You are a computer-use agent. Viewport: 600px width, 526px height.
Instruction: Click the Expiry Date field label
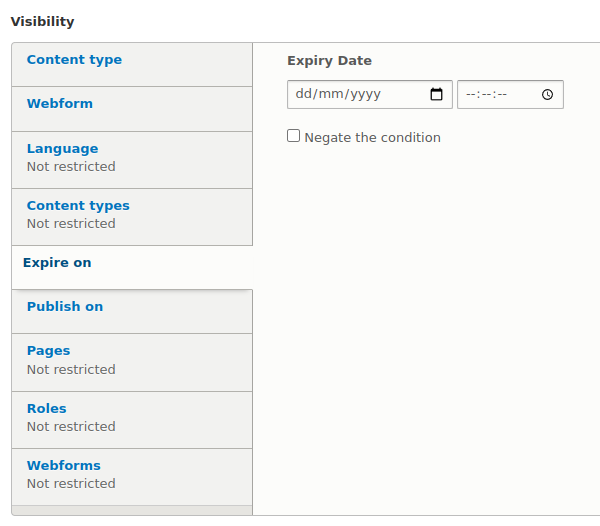[329, 61]
